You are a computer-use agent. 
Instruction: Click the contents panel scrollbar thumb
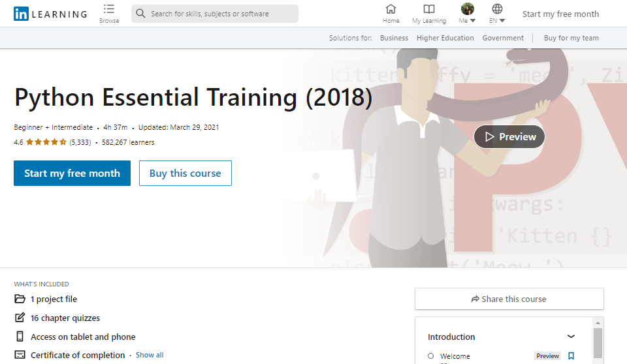click(x=598, y=343)
